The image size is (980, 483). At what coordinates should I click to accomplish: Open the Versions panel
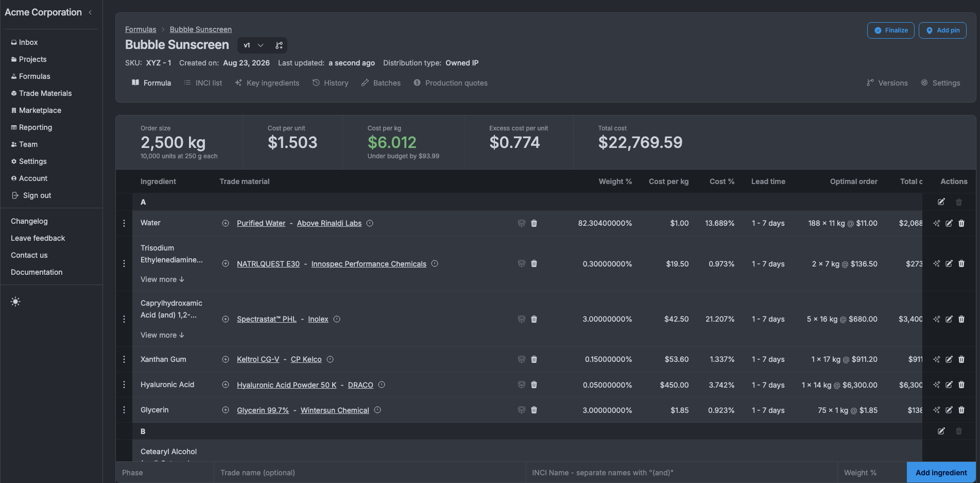(x=887, y=83)
